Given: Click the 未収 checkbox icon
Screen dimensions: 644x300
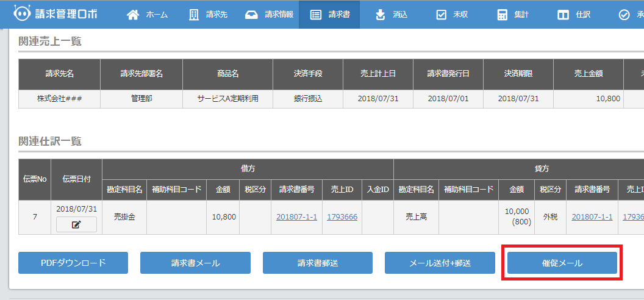Looking at the screenshot, I should pyautogui.click(x=442, y=15).
